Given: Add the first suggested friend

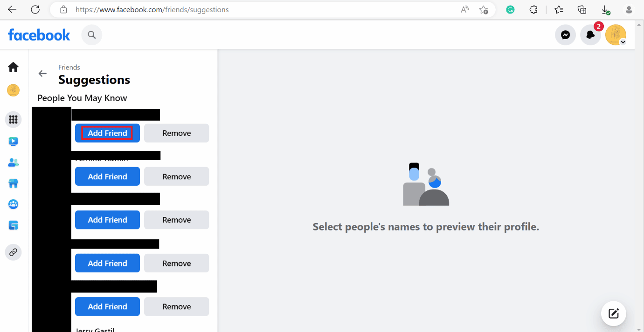Looking at the screenshot, I should 107,133.
